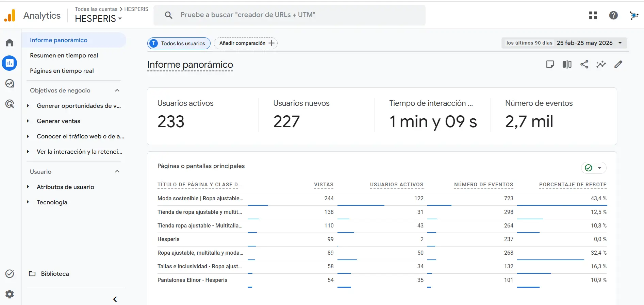Click the account avatar icon
644x305 pixels.
click(x=634, y=15)
